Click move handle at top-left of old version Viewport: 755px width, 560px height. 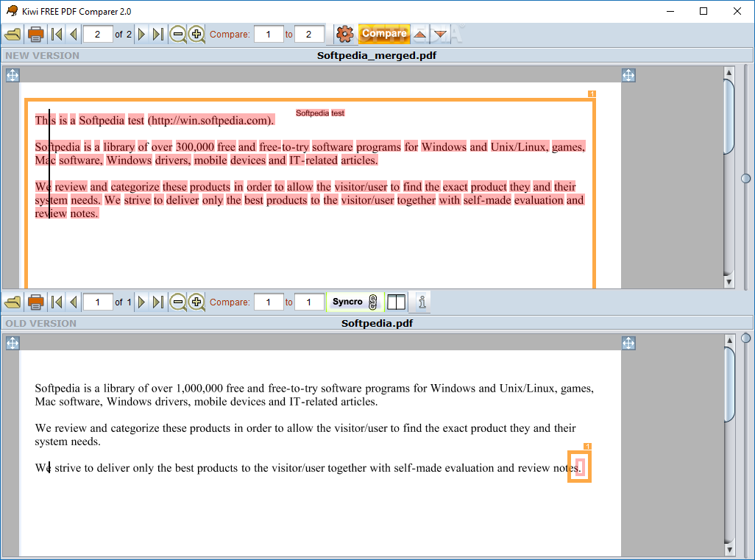(13, 343)
